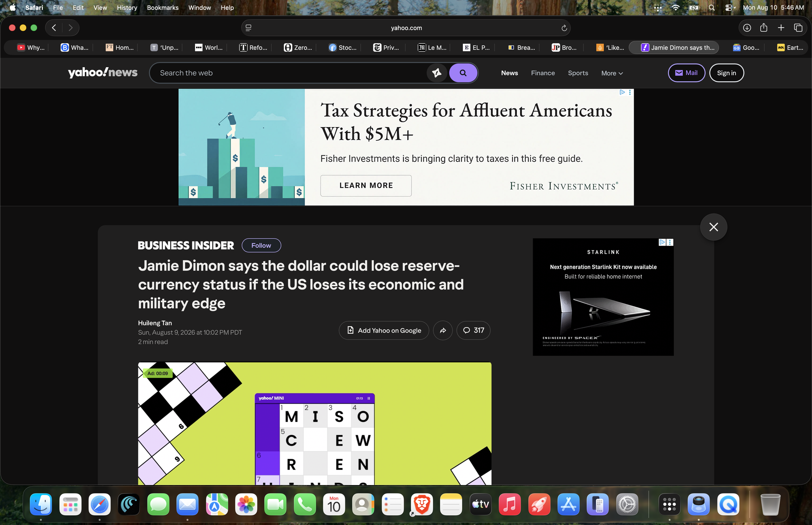Switch to the 'Bro...' tab
The height and width of the screenshot is (525, 812).
coord(564,48)
